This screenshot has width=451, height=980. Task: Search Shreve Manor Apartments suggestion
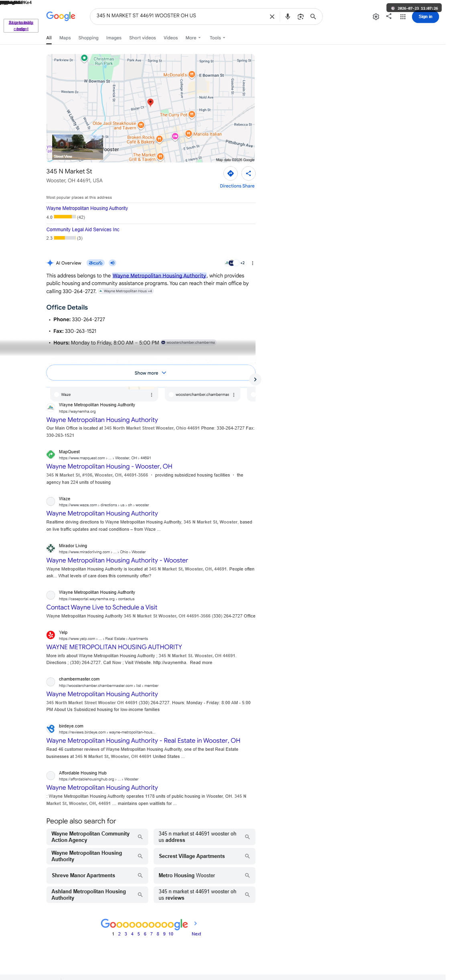[x=97, y=875]
